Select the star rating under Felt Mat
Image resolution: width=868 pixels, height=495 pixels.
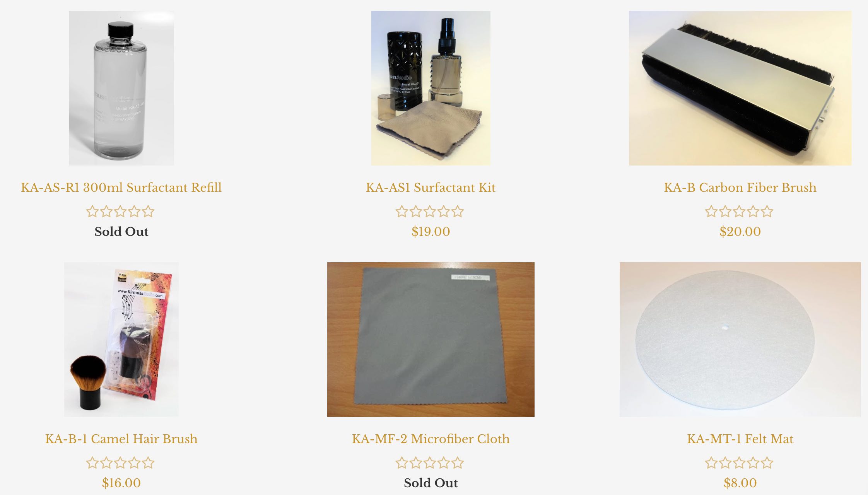coord(739,463)
